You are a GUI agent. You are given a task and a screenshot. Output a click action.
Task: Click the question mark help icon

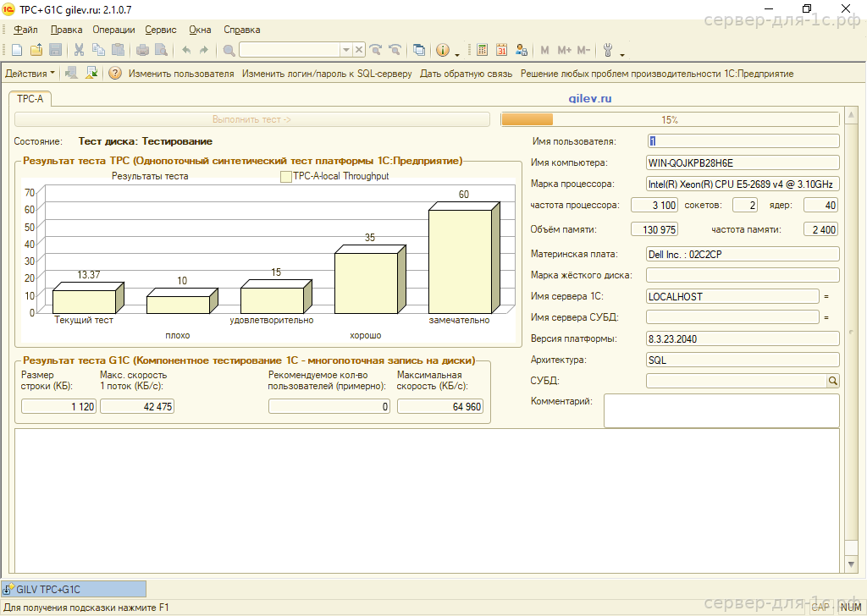(x=115, y=74)
